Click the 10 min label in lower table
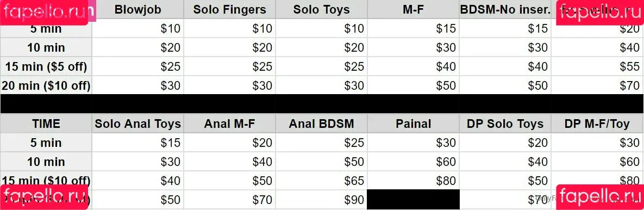This screenshot has width=644, height=210. coord(46,162)
